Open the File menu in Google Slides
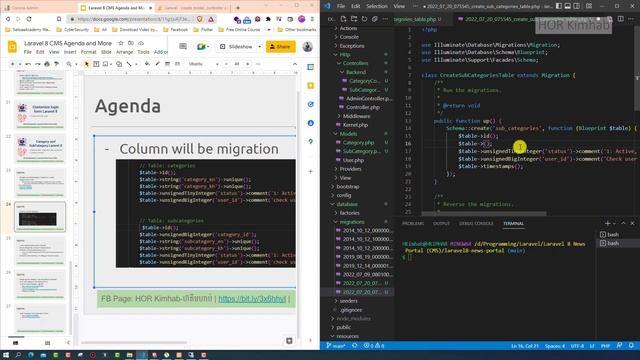Viewport: 640px width, 360px height. click(27, 52)
